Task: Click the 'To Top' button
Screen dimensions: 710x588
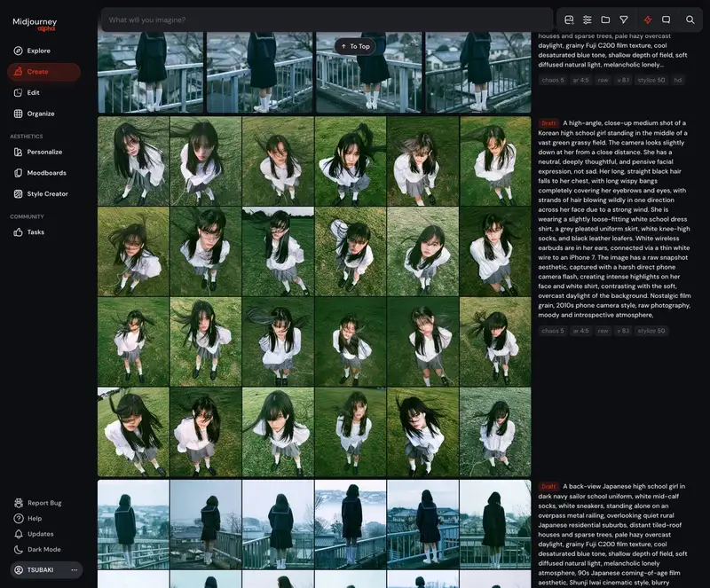Action: coord(355,46)
